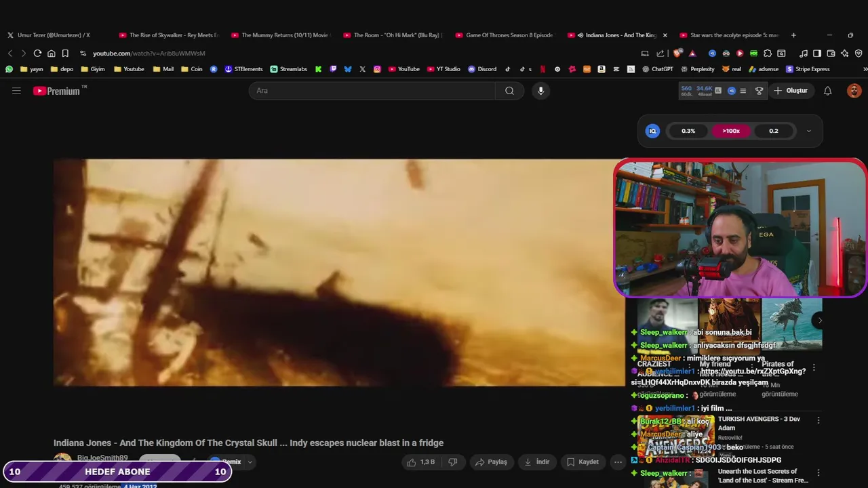Open options for TURKISH AVENGERS suggestion
This screenshot has width=868, height=488.
click(818, 420)
